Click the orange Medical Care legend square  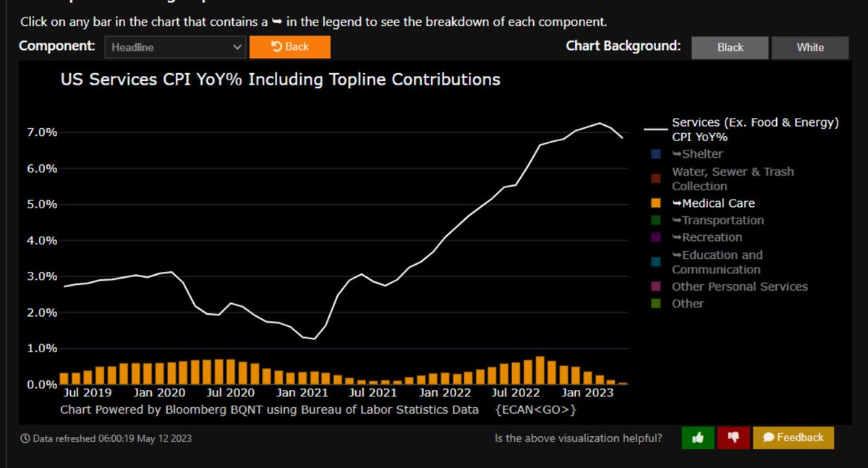pos(657,203)
